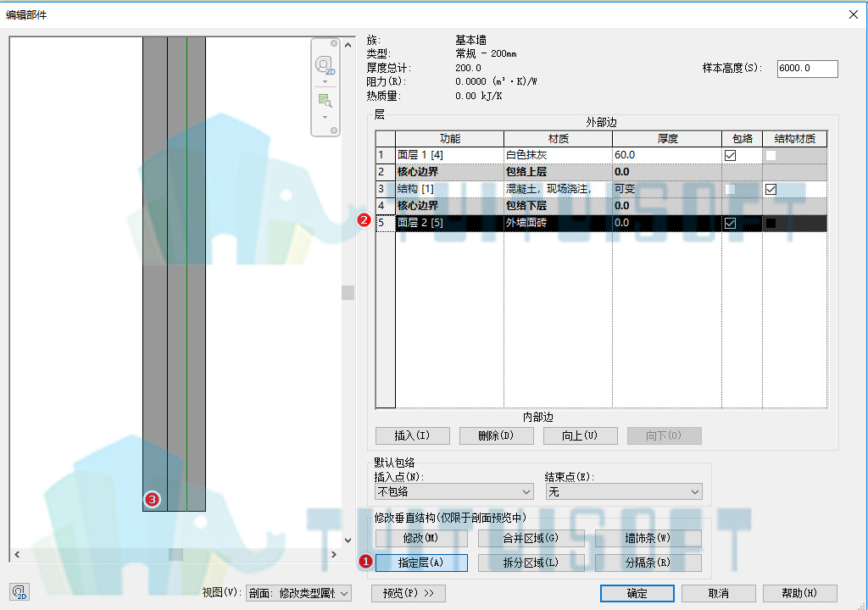Click the 修改(M) button
This screenshot has height=610, width=868.
[x=421, y=538]
